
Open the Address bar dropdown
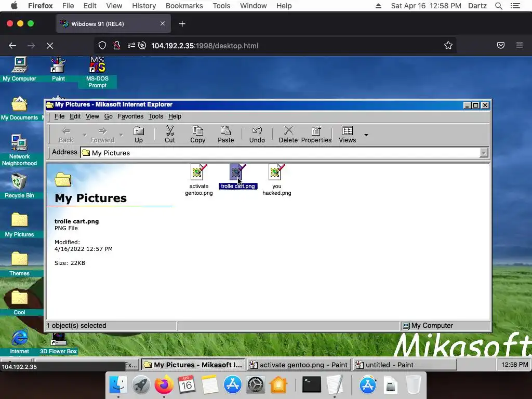point(484,153)
